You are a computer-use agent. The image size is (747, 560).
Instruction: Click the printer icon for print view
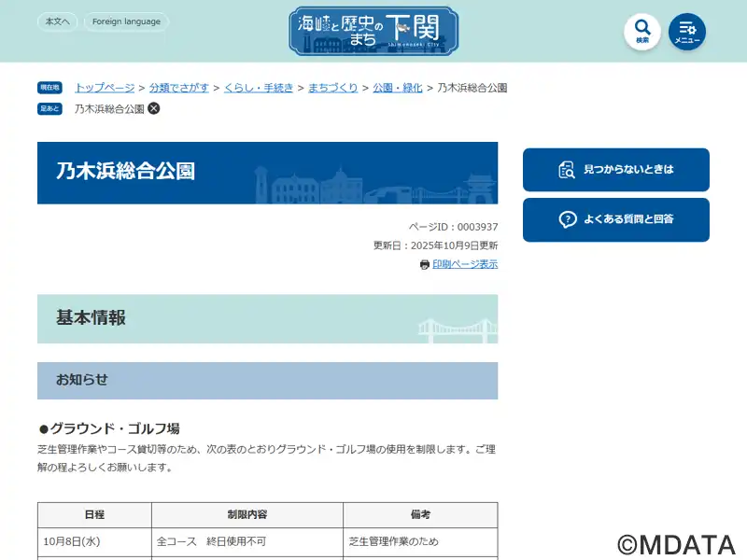(425, 265)
